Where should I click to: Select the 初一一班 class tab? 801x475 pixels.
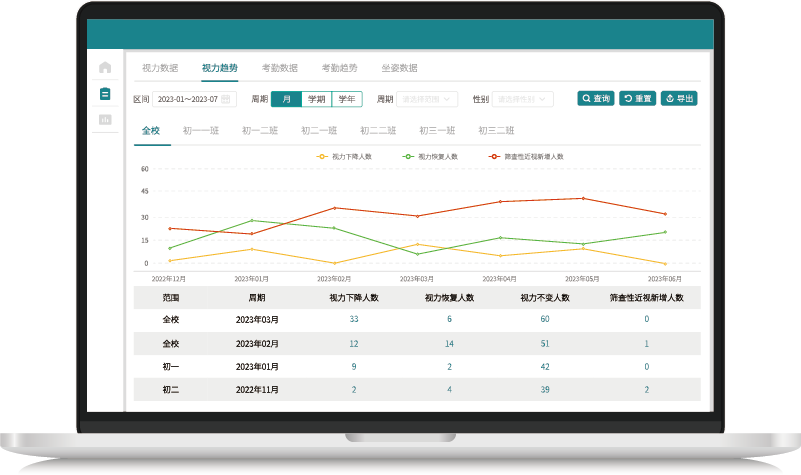[201, 131]
